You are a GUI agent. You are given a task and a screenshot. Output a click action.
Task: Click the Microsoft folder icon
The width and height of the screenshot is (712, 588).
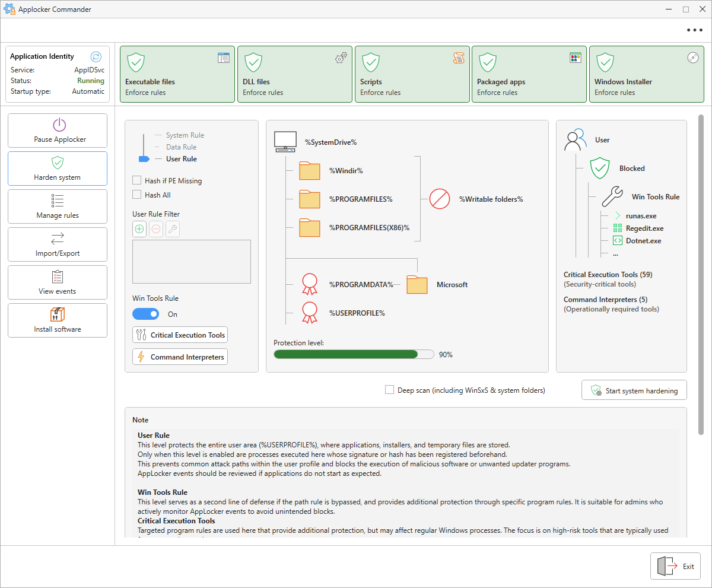coord(417,284)
